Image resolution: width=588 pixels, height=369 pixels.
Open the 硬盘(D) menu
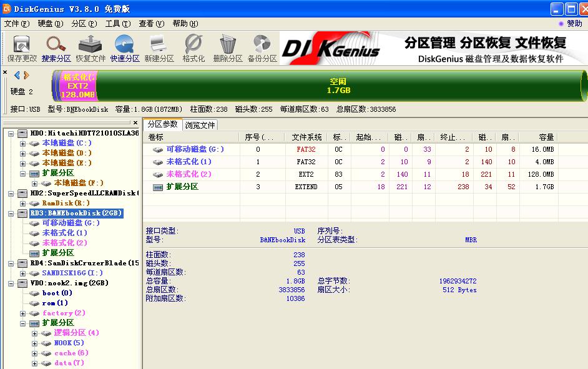pos(51,24)
